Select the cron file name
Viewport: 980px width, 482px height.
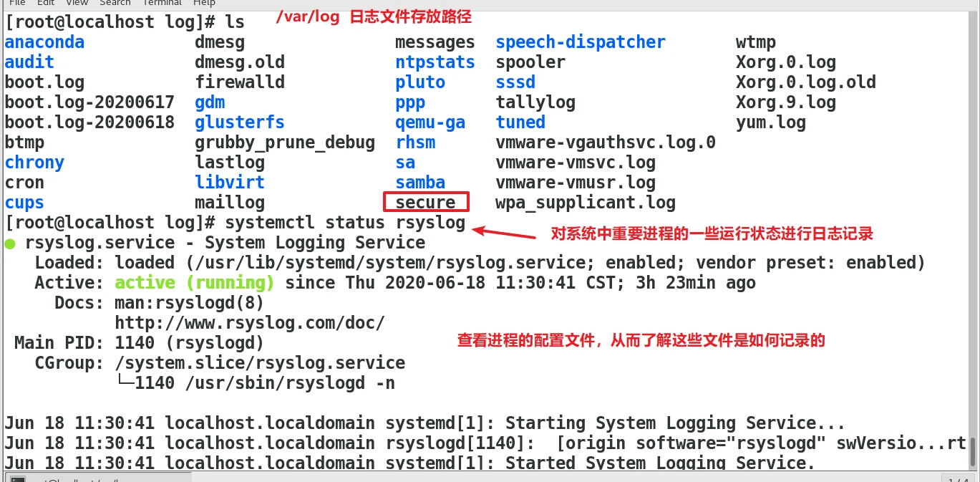point(24,183)
